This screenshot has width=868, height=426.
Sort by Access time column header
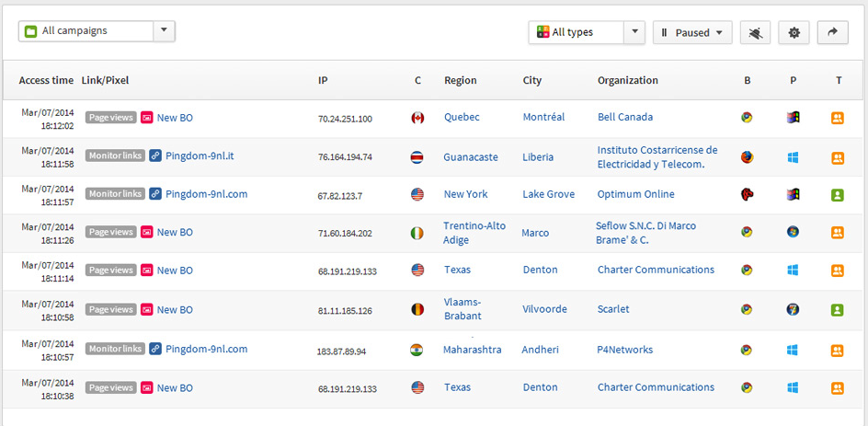coord(46,80)
